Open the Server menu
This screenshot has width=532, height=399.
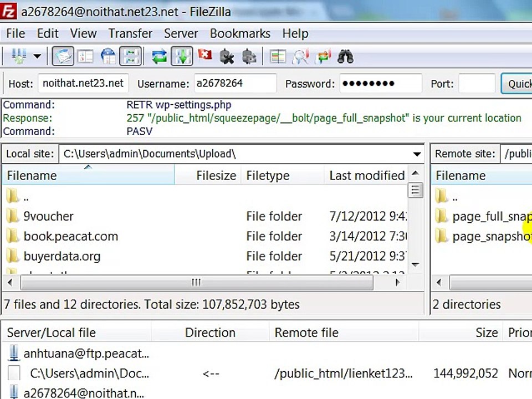coord(181,33)
